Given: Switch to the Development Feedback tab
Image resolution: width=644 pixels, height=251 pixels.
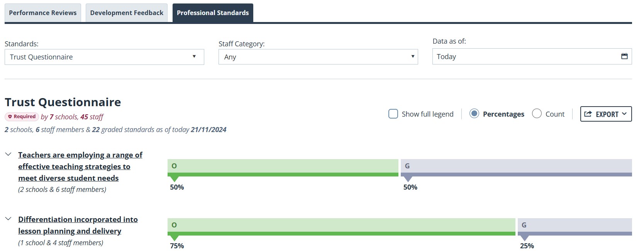Looking at the screenshot, I should 127,13.
